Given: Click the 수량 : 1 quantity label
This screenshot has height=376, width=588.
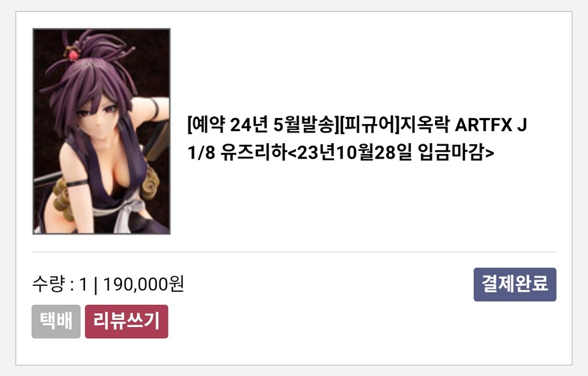Looking at the screenshot, I should click(59, 284).
